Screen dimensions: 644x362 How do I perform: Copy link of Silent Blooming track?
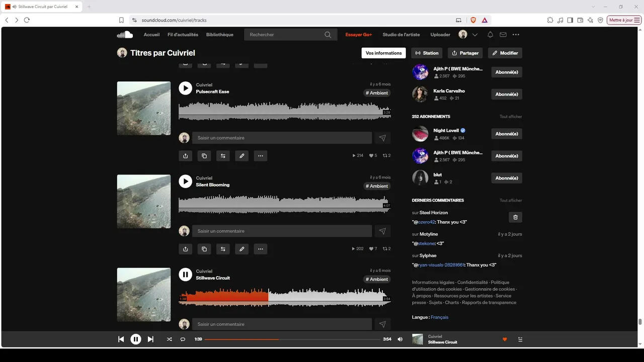(204, 249)
